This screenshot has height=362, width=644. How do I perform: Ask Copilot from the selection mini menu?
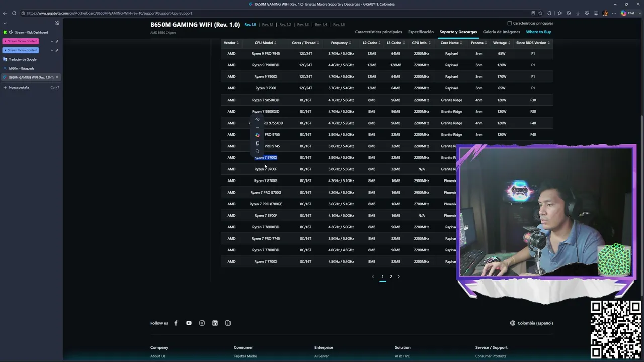click(257, 135)
